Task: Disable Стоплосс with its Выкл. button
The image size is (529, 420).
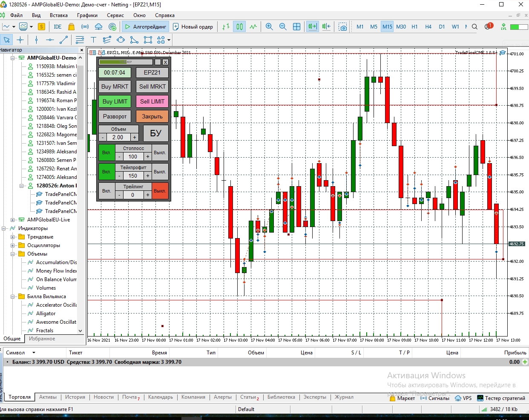Action: pyautogui.click(x=160, y=152)
